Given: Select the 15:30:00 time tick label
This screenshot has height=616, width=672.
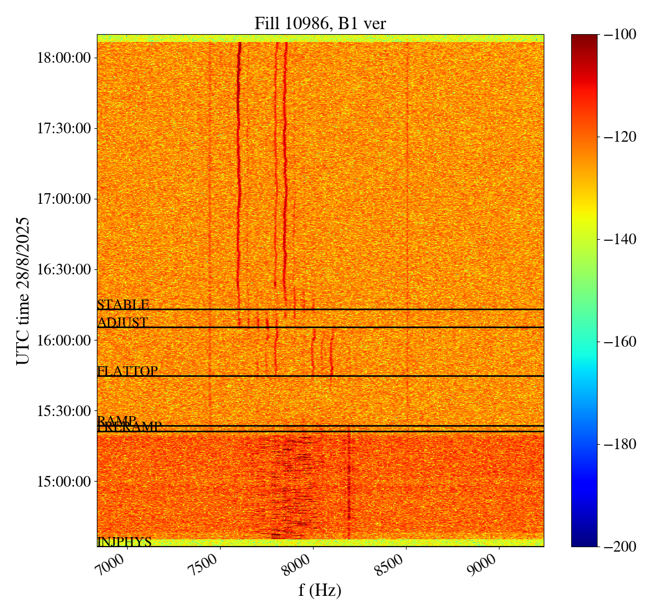Looking at the screenshot, I should click(x=63, y=410).
